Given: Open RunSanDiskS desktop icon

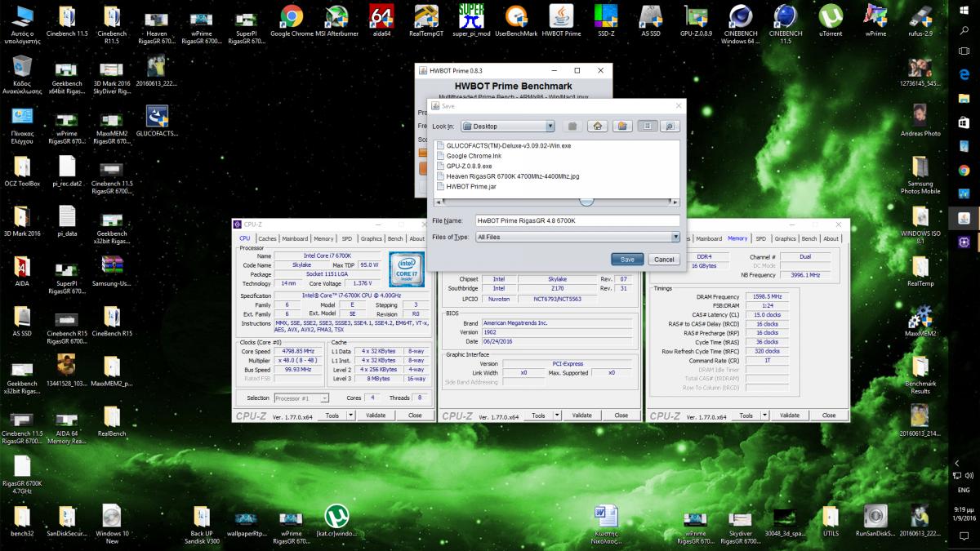Looking at the screenshot, I should pos(875,521).
